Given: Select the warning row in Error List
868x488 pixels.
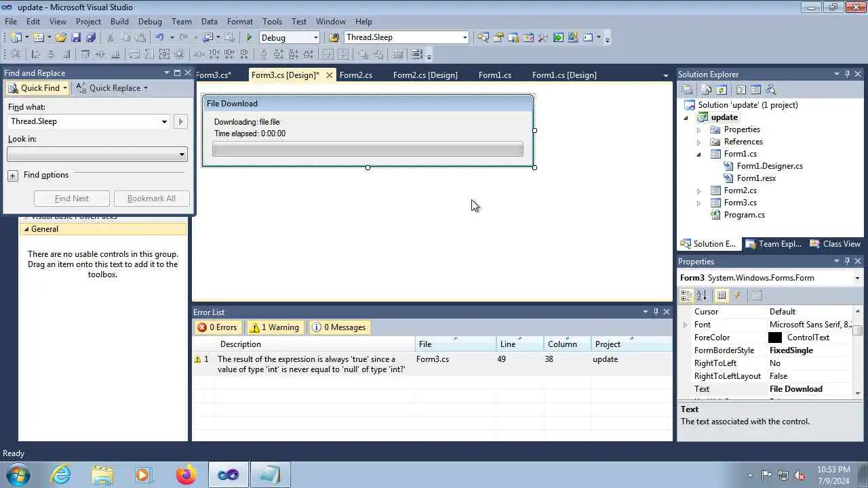Looking at the screenshot, I should click(432, 365).
